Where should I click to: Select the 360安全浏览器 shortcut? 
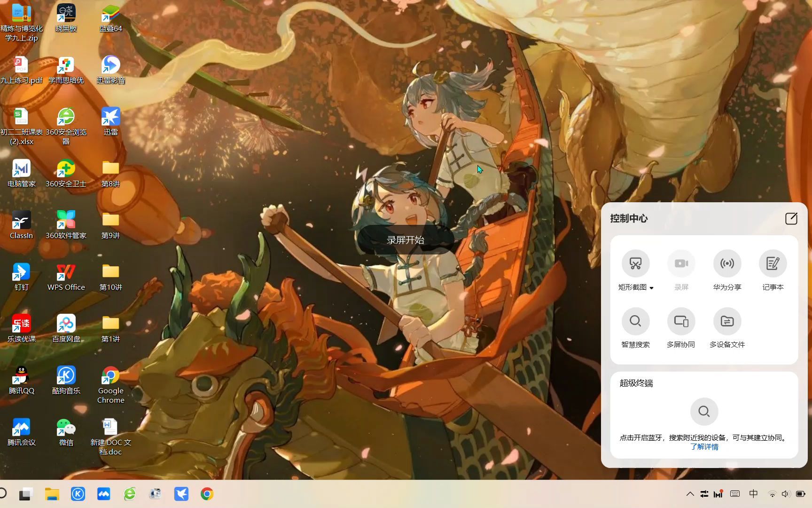pyautogui.click(x=66, y=126)
